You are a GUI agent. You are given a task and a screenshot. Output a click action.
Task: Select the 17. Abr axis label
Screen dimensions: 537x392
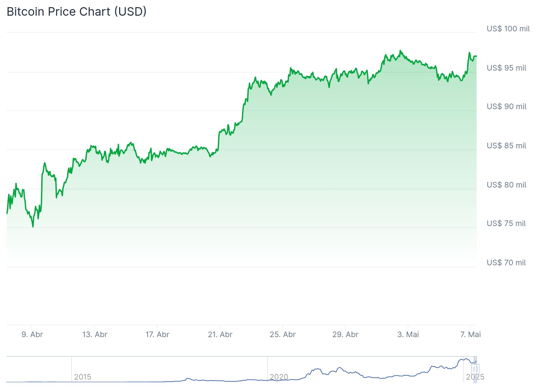coord(157,335)
